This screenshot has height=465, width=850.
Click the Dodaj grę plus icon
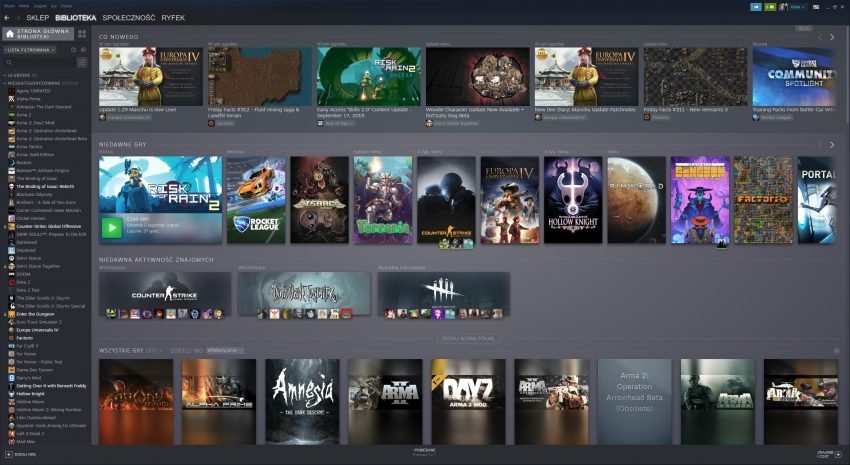click(x=8, y=454)
